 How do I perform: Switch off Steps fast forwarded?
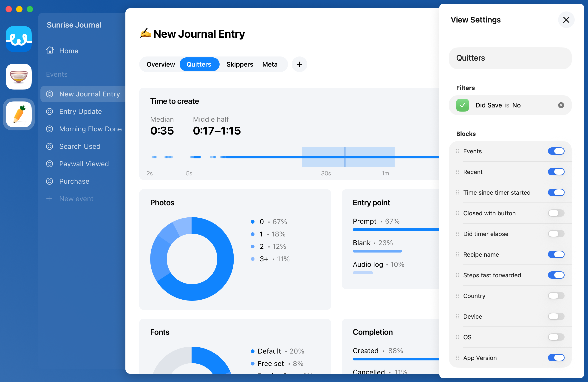[556, 275]
